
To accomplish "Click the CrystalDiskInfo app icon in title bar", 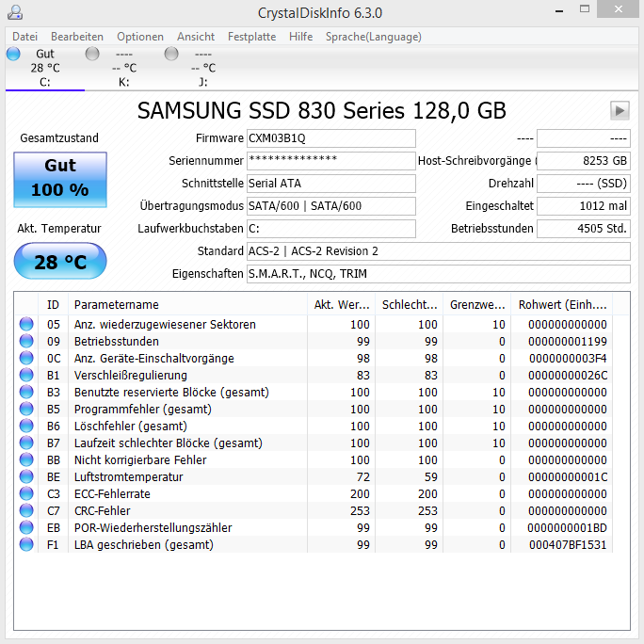I will pyautogui.click(x=15, y=12).
